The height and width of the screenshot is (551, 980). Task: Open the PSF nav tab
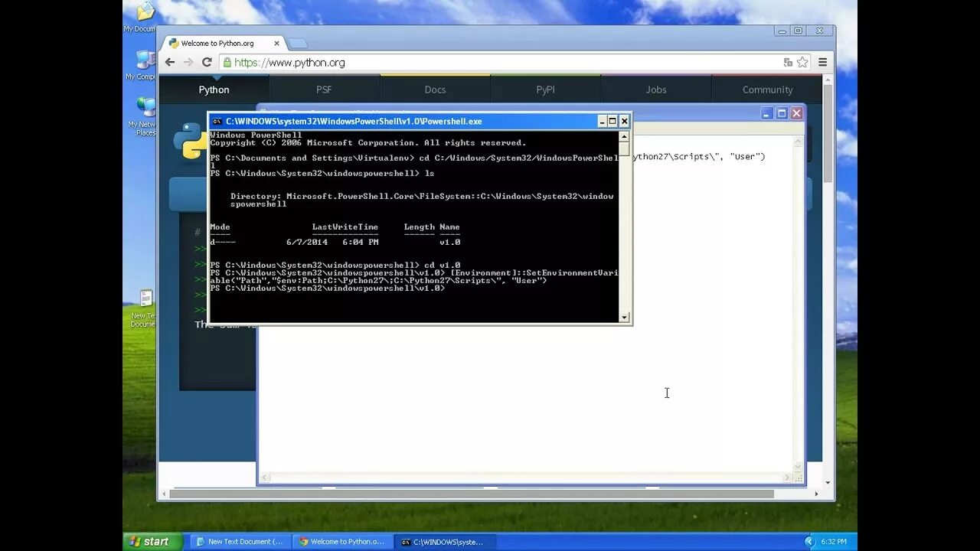coord(324,90)
